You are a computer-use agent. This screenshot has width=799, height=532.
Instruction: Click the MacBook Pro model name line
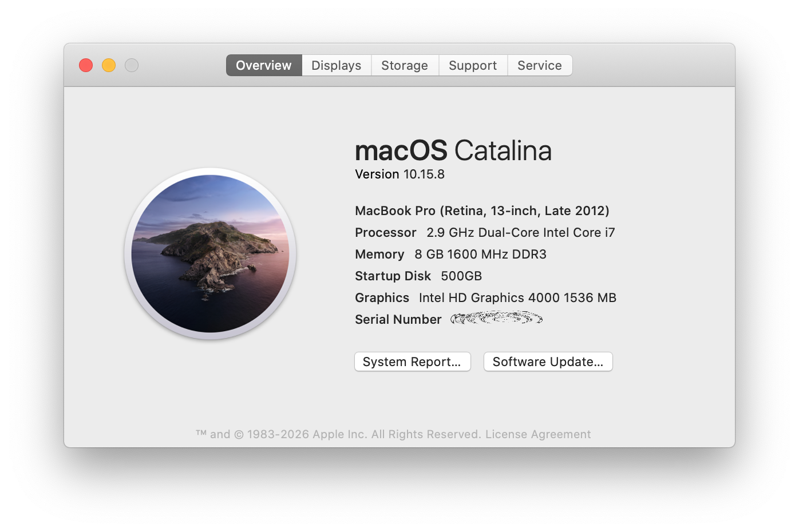click(x=482, y=211)
